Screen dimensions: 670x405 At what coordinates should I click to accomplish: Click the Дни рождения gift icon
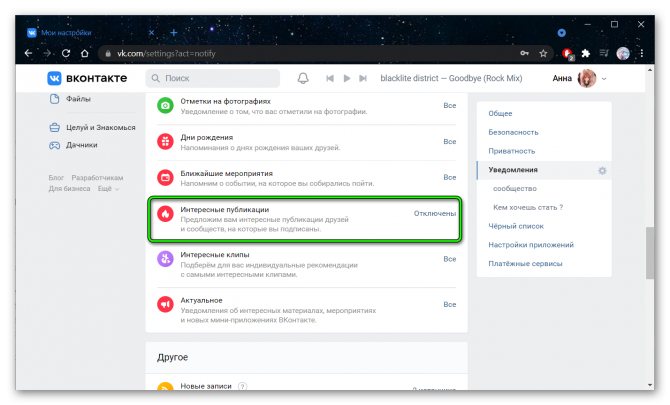tap(165, 141)
